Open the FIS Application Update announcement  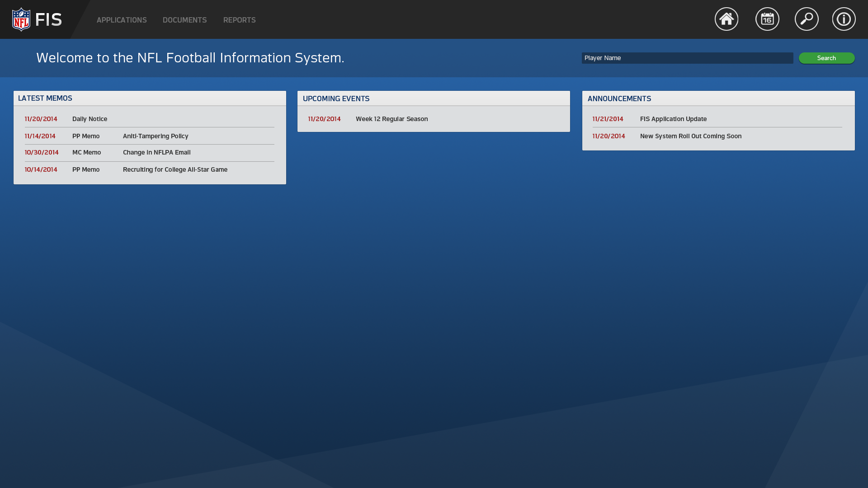tap(673, 119)
